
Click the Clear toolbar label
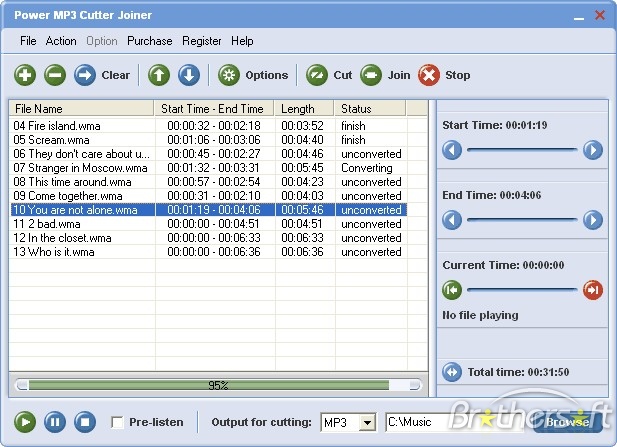pyautogui.click(x=115, y=75)
